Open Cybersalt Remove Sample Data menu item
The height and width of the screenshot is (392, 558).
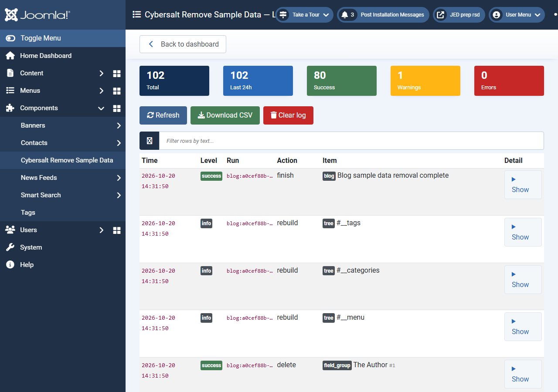[x=63, y=160]
